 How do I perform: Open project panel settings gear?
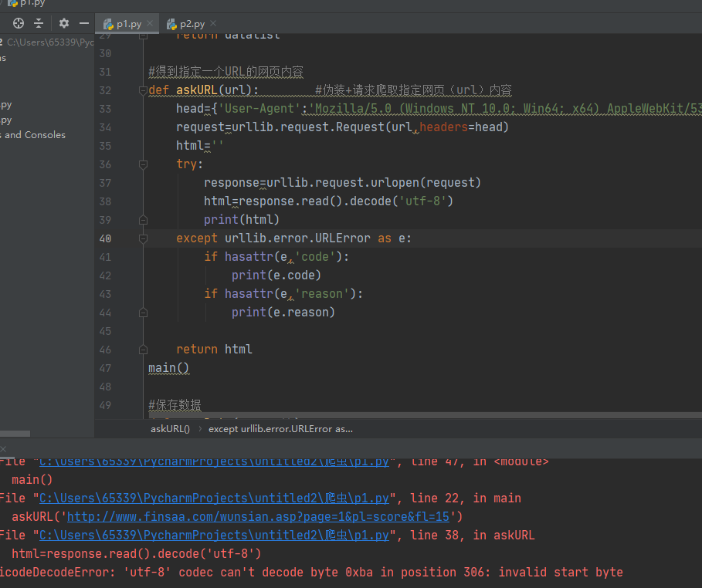64,23
